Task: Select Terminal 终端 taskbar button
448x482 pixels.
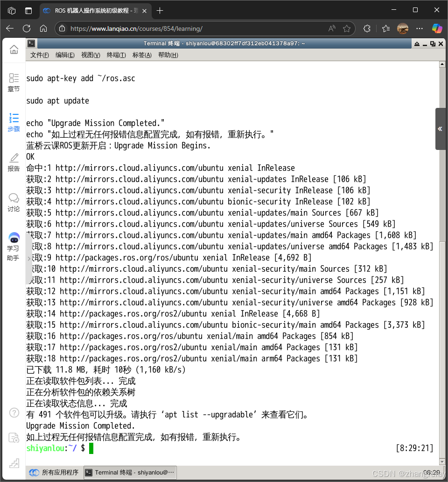Action: (x=130, y=473)
